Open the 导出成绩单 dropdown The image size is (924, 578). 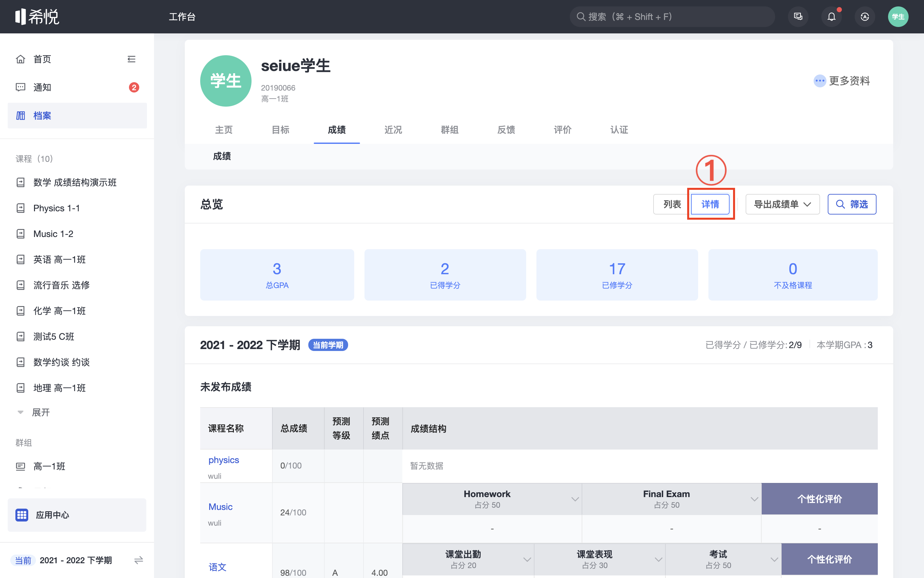pyautogui.click(x=782, y=204)
